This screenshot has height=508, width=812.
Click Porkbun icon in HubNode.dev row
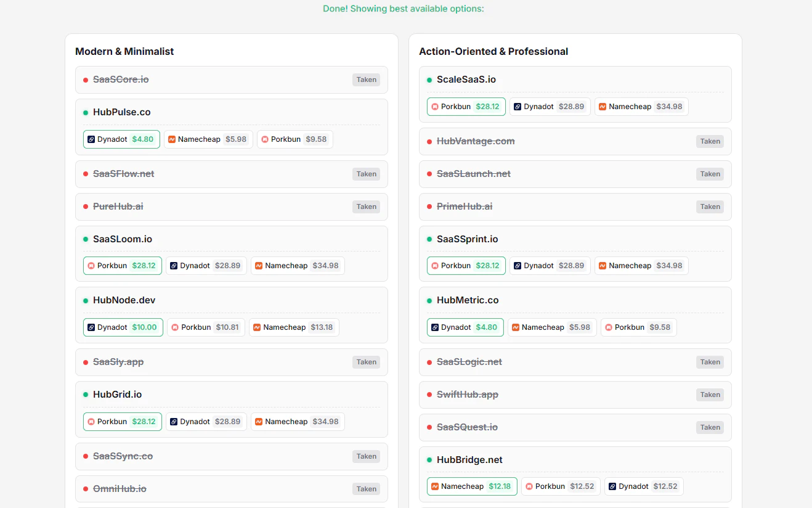[x=175, y=327]
